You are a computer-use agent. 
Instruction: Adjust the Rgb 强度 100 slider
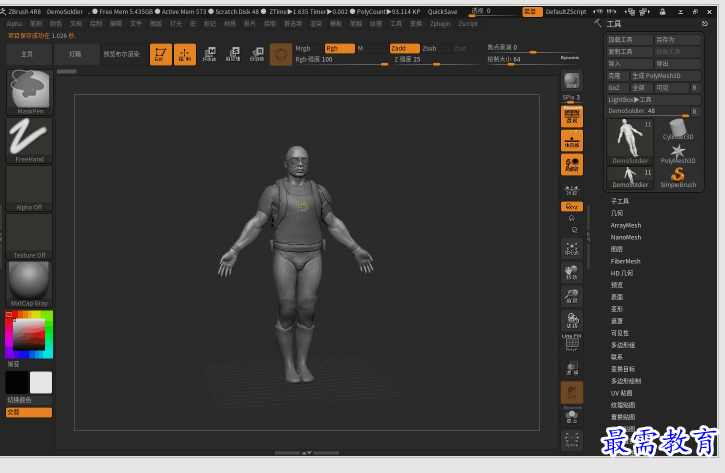pyautogui.click(x=341, y=60)
